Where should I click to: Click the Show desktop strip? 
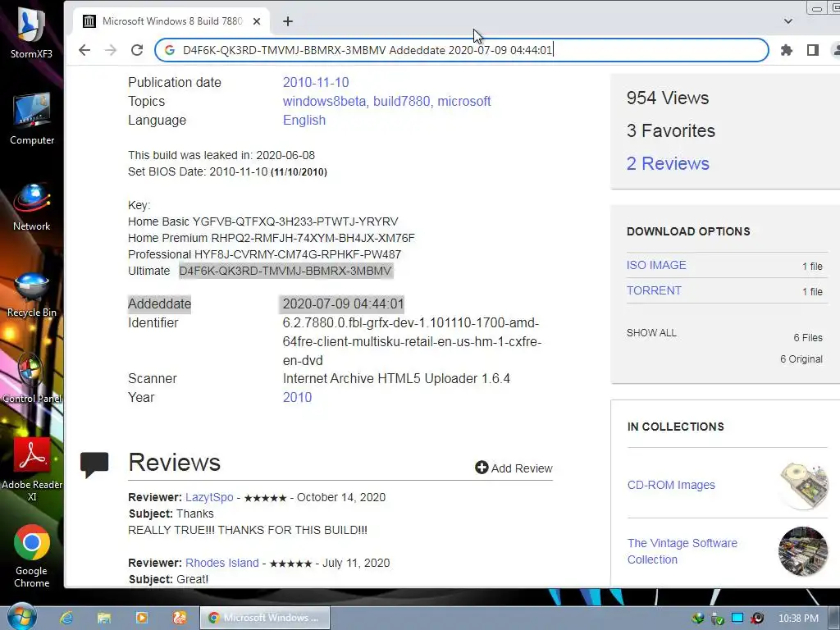coord(835,618)
